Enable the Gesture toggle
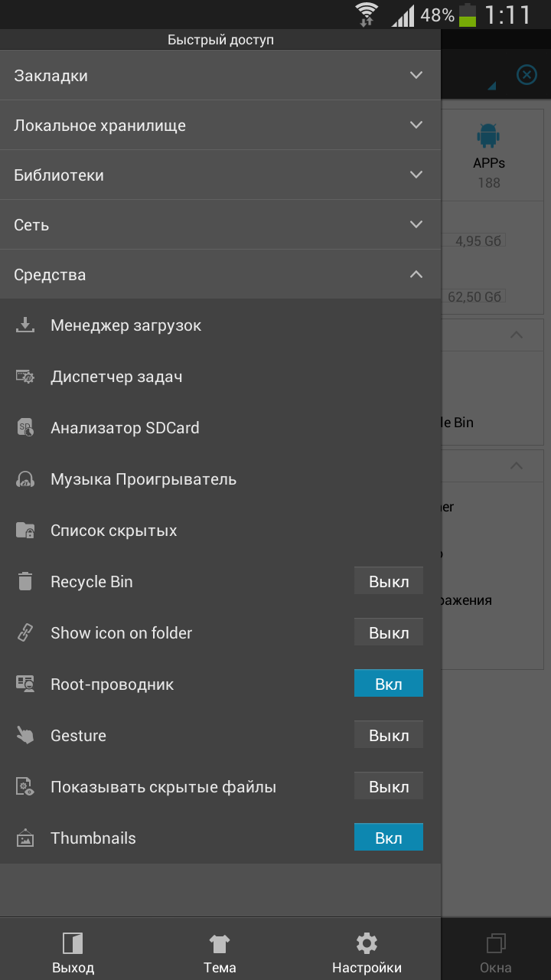Image resolution: width=551 pixels, height=980 pixels. tap(388, 736)
